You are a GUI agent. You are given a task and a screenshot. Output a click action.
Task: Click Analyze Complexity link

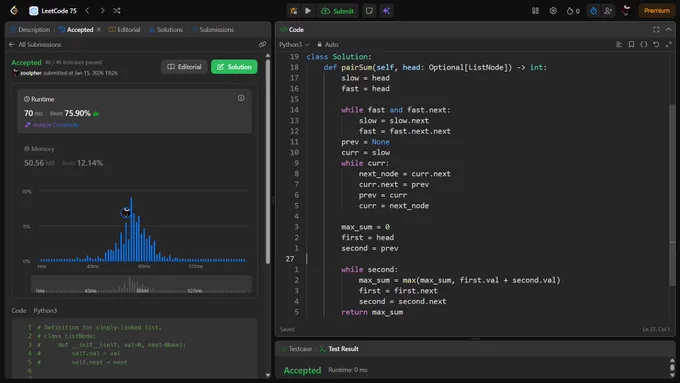pyautogui.click(x=52, y=125)
